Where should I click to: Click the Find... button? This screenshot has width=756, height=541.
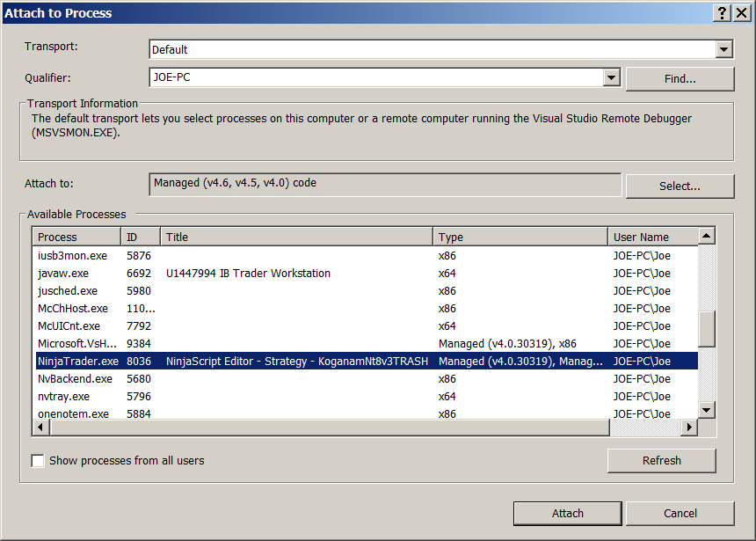680,78
